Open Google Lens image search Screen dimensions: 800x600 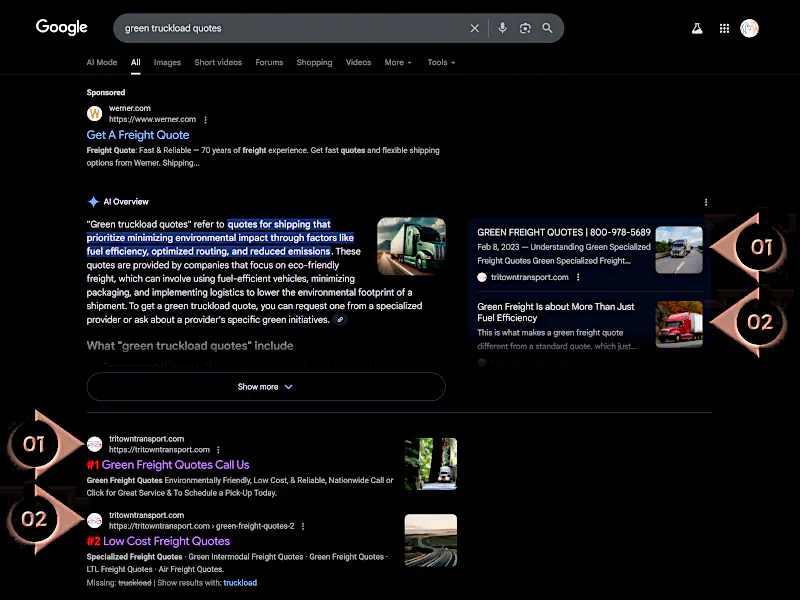[x=525, y=28]
